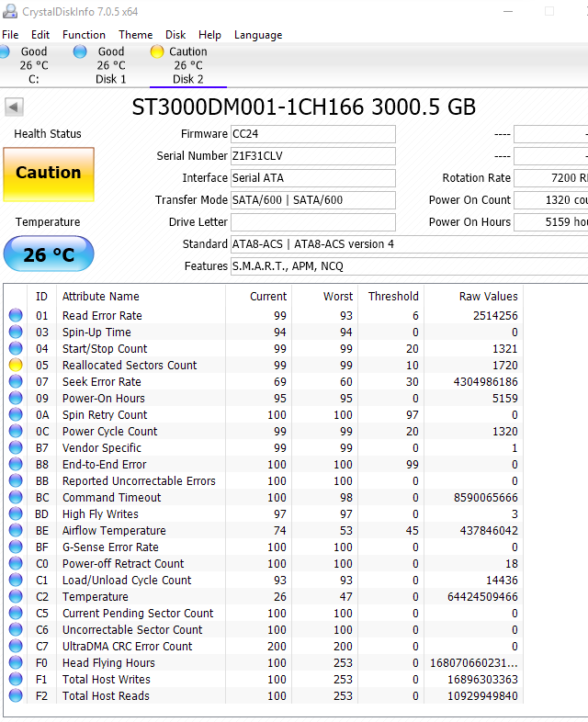Screen dimensions: 588x722
Task: Click the yellow caution orb for Disk 2
Action: click(157, 51)
